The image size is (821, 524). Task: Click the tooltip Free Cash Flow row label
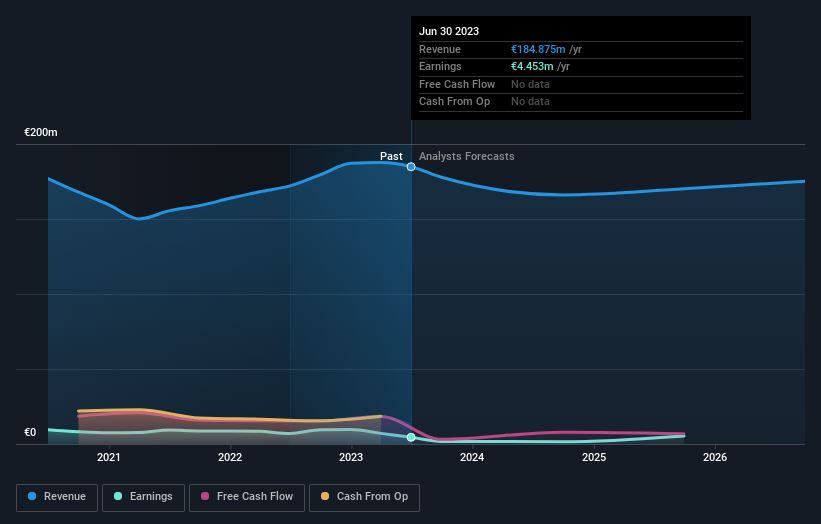[x=457, y=84]
